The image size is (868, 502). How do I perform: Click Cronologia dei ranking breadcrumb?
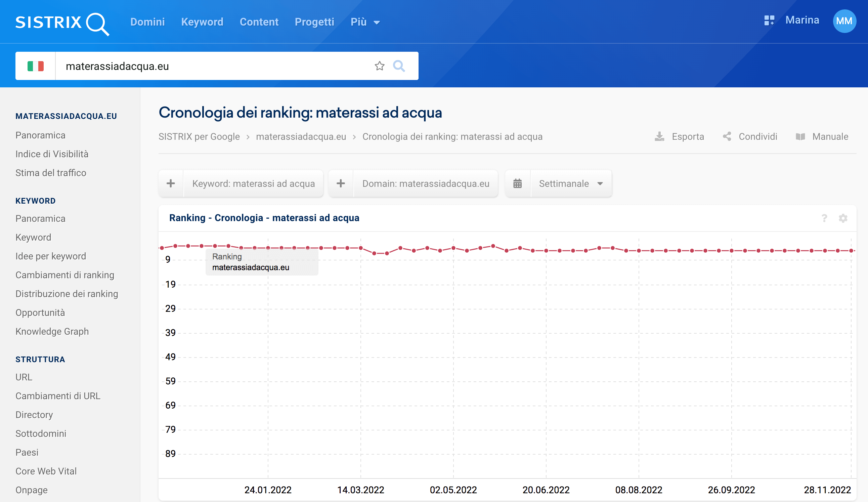pyautogui.click(x=452, y=136)
